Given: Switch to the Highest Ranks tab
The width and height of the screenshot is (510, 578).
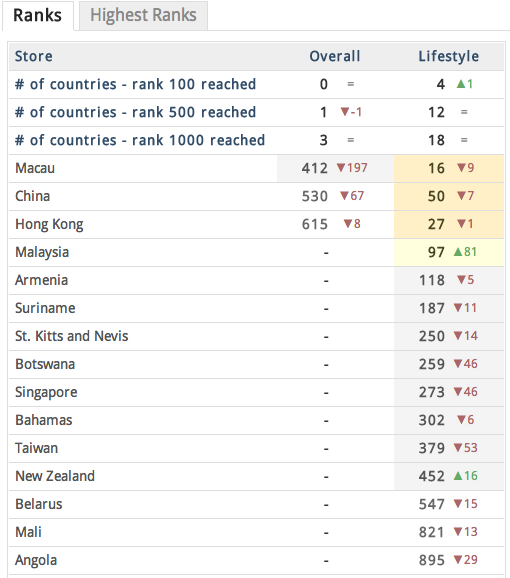Looking at the screenshot, I should click(143, 15).
